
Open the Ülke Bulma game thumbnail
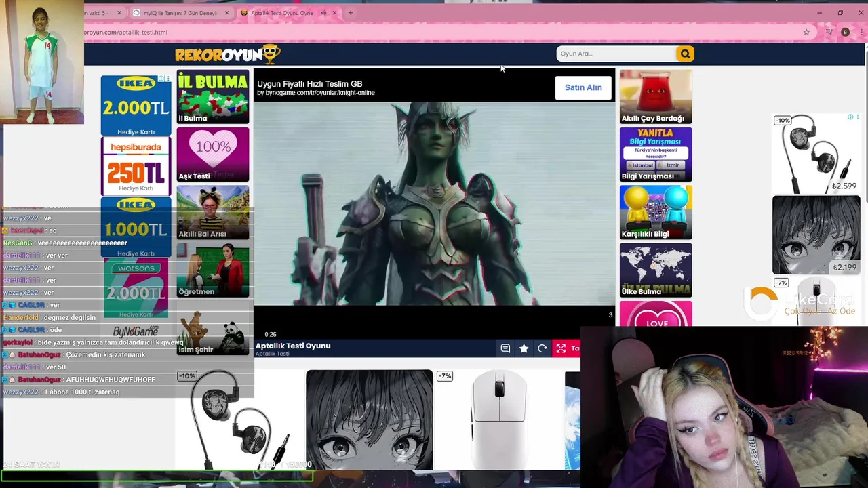pyautogui.click(x=656, y=270)
